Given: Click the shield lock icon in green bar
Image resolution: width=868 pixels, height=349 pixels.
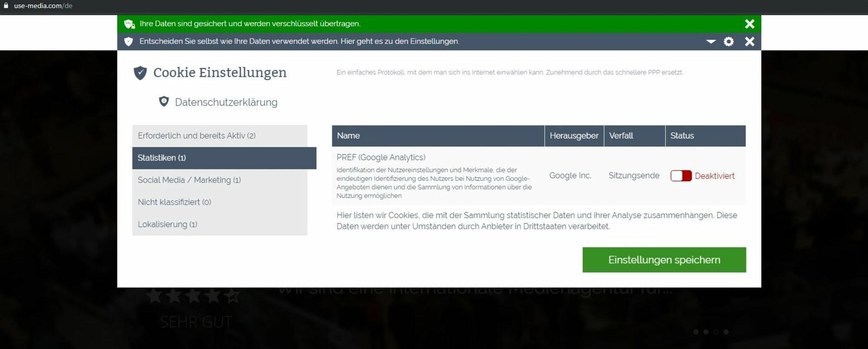Looking at the screenshot, I should (129, 24).
